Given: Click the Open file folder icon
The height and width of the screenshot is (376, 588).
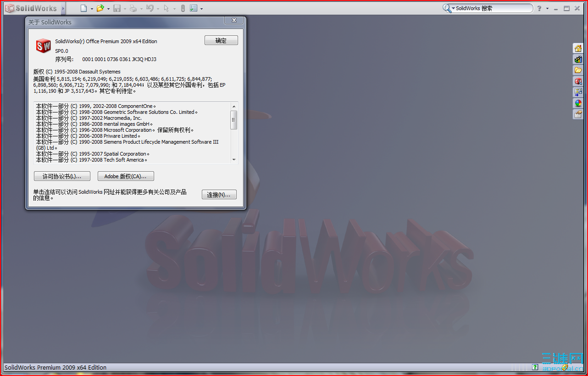Looking at the screenshot, I should point(100,8).
